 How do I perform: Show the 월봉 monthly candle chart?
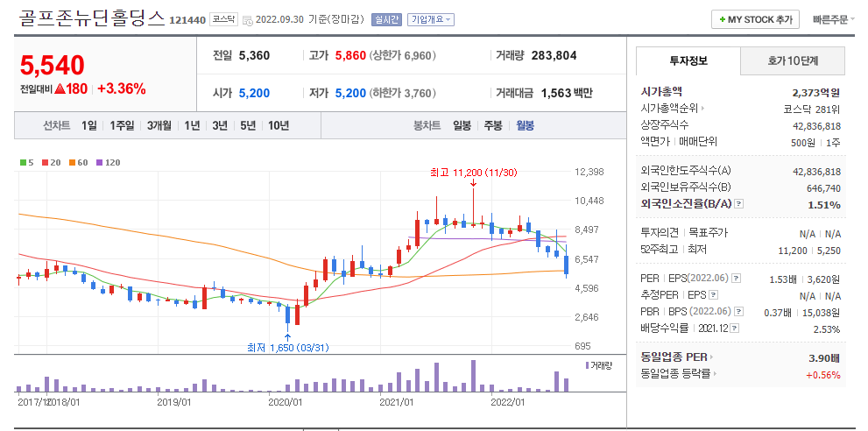click(526, 126)
